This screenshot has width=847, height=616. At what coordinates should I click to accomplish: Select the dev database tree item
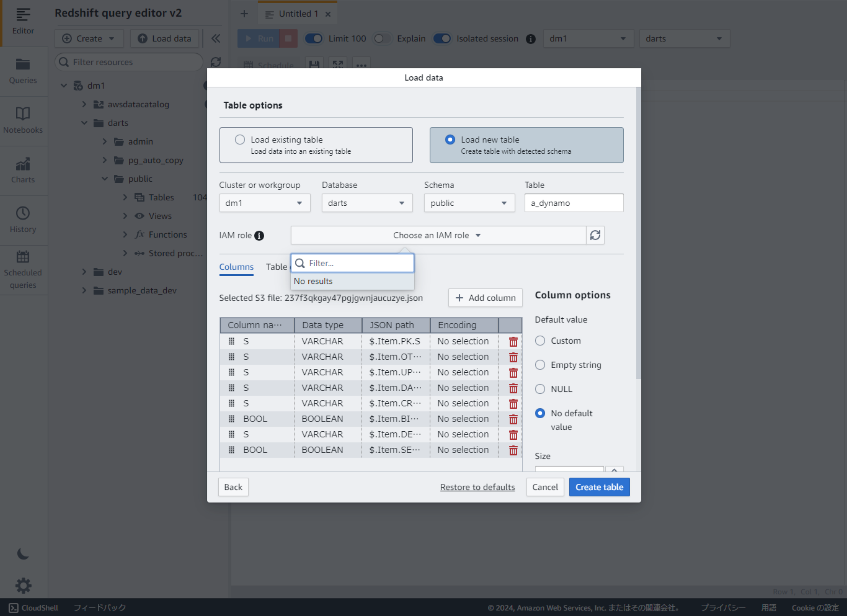[x=115, y=272]
